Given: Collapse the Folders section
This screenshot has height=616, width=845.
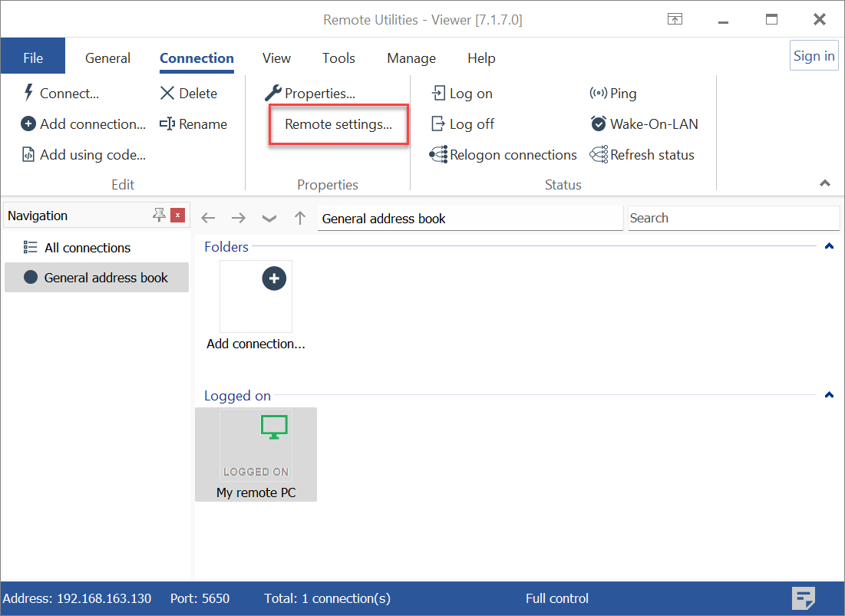Looking at the screenshot, I should pos(829,246).
